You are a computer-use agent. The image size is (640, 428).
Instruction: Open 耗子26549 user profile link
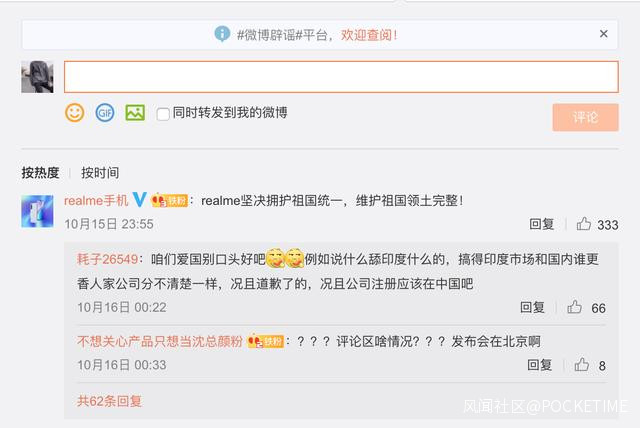point(107,259)
